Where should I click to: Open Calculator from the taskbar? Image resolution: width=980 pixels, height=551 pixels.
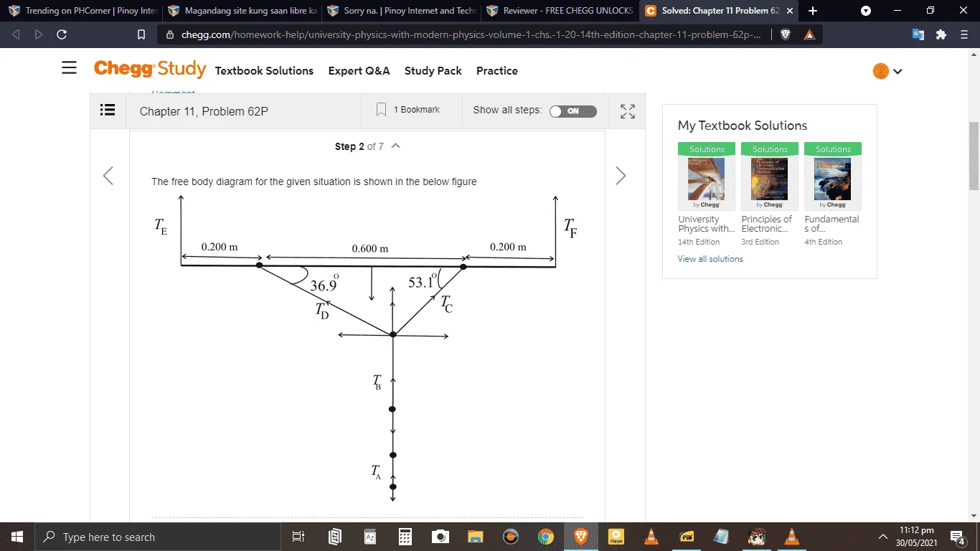405,537
